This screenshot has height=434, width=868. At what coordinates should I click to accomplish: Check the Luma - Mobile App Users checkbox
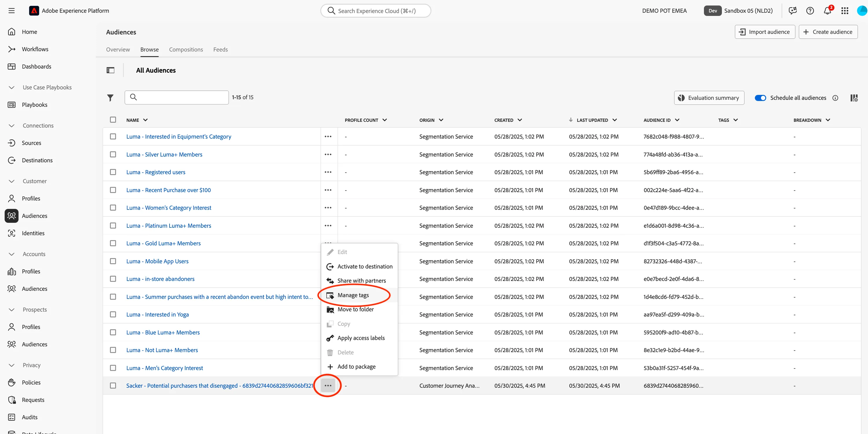pos(113,261)
